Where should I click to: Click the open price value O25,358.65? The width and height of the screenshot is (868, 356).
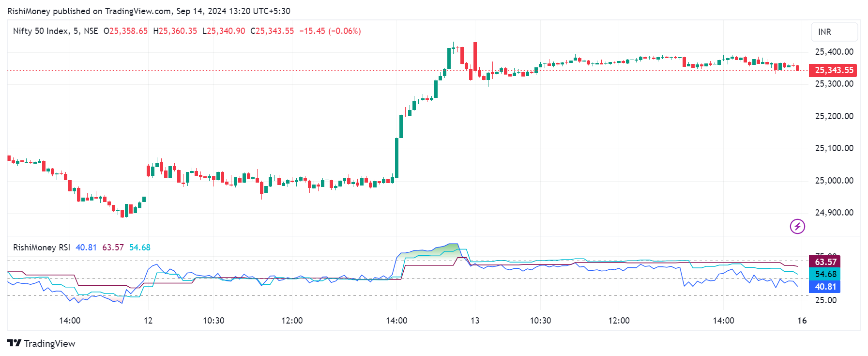coord(125,31)
